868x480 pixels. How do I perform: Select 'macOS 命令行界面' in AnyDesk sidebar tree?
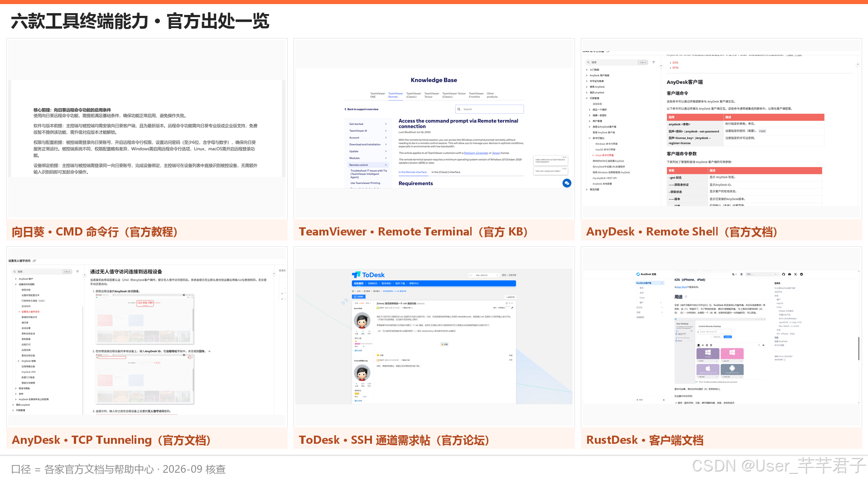(605, 149)
